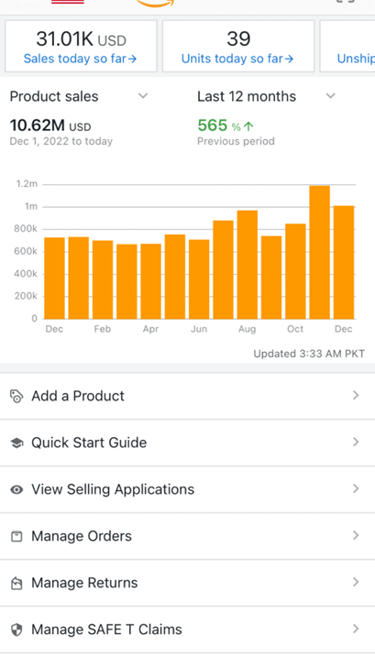Click the Add a Product tag icon
The width and height of the screenshot is (375, 656).
(x=16, y=396)
